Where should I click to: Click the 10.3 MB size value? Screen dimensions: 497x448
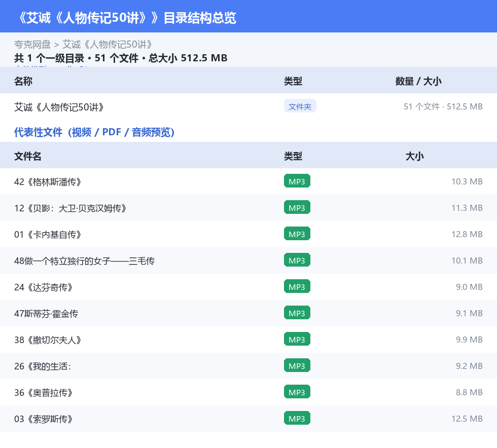point(467,181)
